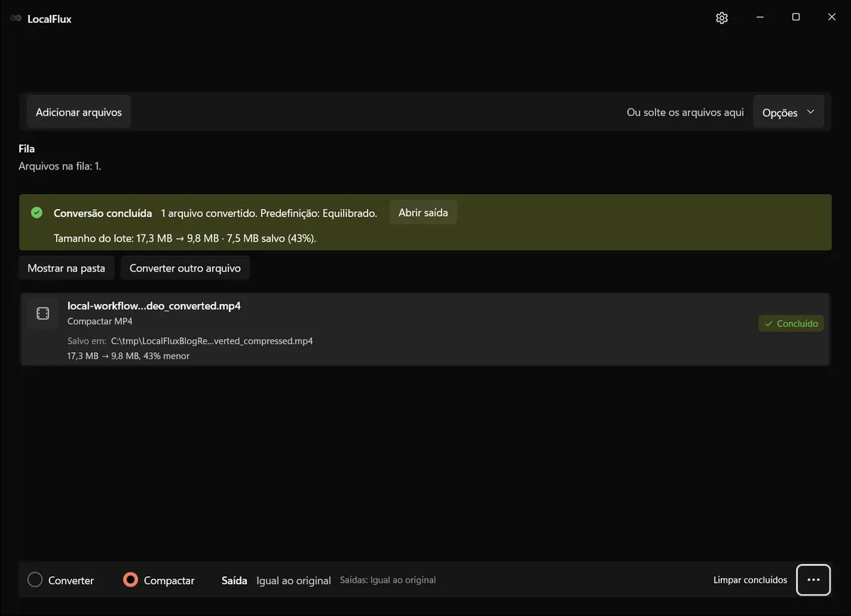Expand the Opções dropdown
Screen dimensions: 851x616
click(789, 113)
